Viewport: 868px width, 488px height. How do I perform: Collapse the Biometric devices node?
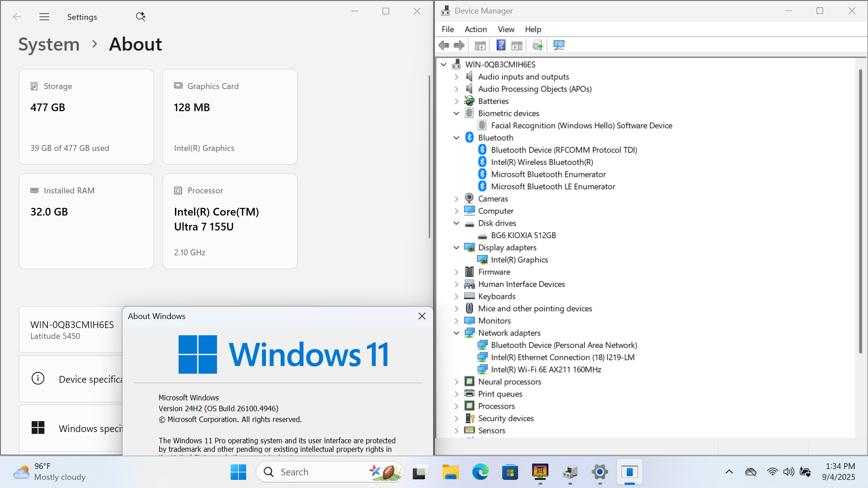tap(456, 113)
